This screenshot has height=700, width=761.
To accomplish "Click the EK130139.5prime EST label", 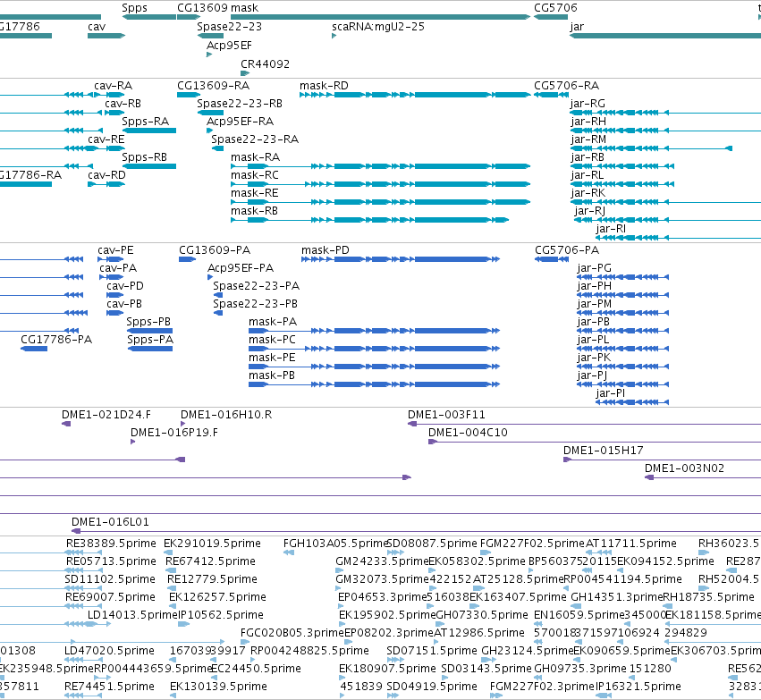I will coord(218,687).
